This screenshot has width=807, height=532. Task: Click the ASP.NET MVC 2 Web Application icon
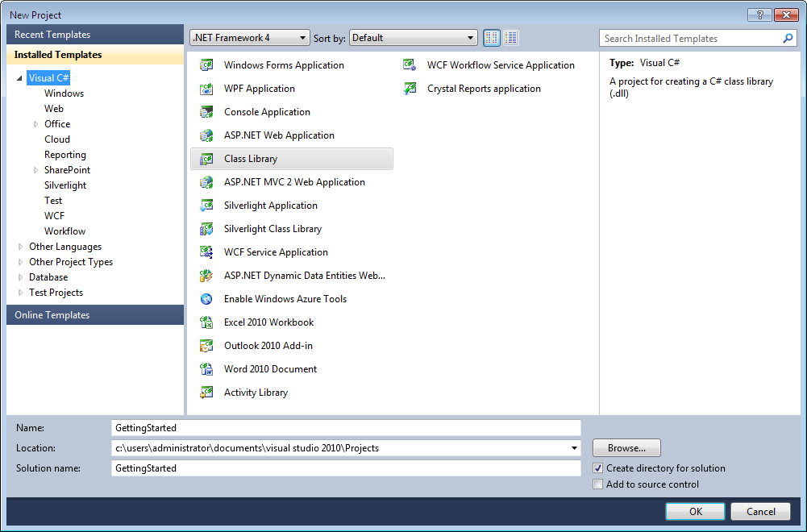206,182
